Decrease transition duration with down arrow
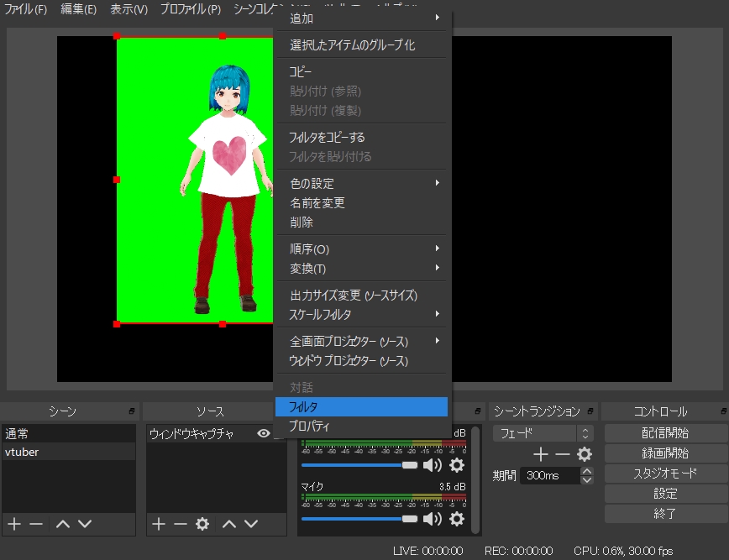 (x=587, y=480)
